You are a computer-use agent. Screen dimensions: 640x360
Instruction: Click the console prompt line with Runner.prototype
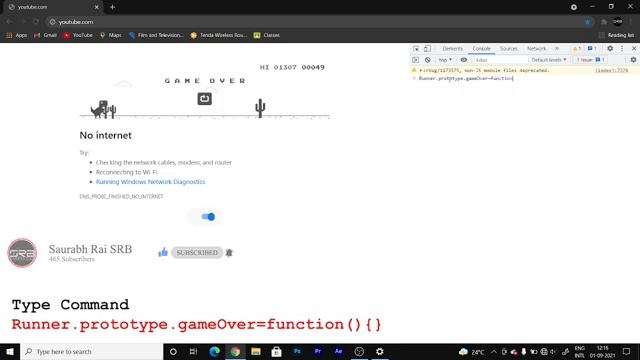[465, 78]
